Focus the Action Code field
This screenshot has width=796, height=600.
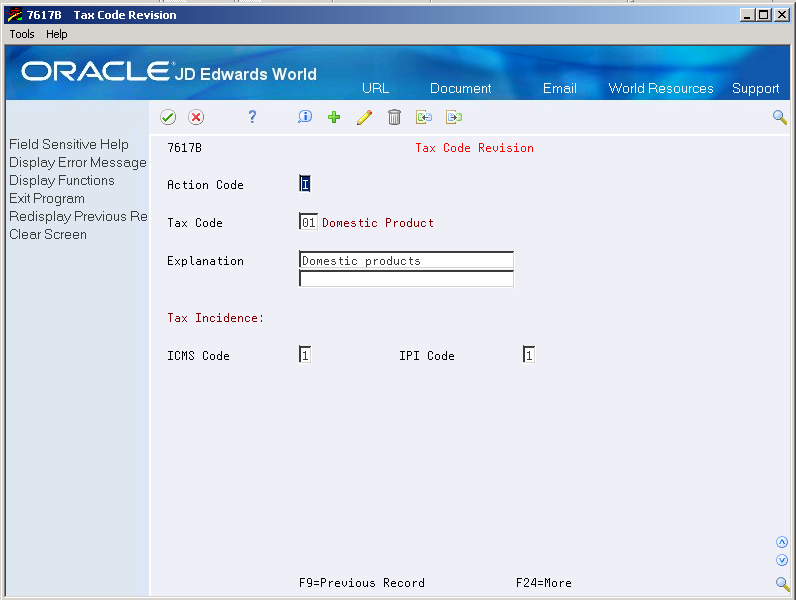click(x=305, y=184)
